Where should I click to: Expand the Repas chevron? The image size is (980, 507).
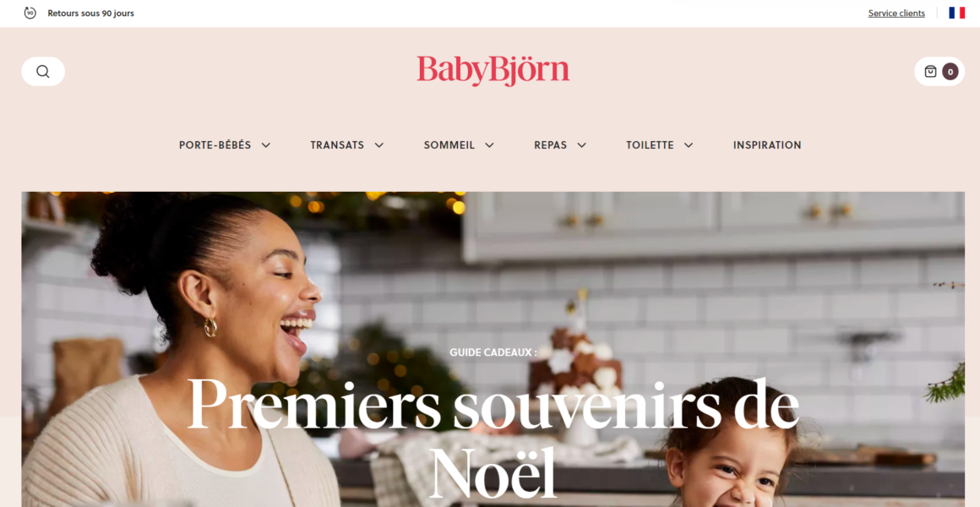pos(581,145)
